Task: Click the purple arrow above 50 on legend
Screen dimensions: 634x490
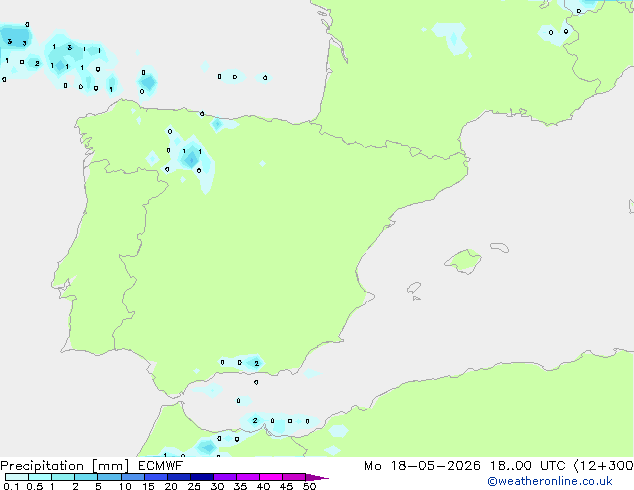Action: [317, 477]
